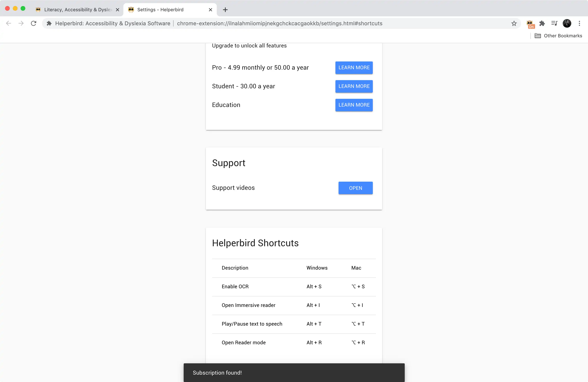The height and width of the screenshot is (382, 588).
Task: Click the Windows column header
Action: [317, 268]
